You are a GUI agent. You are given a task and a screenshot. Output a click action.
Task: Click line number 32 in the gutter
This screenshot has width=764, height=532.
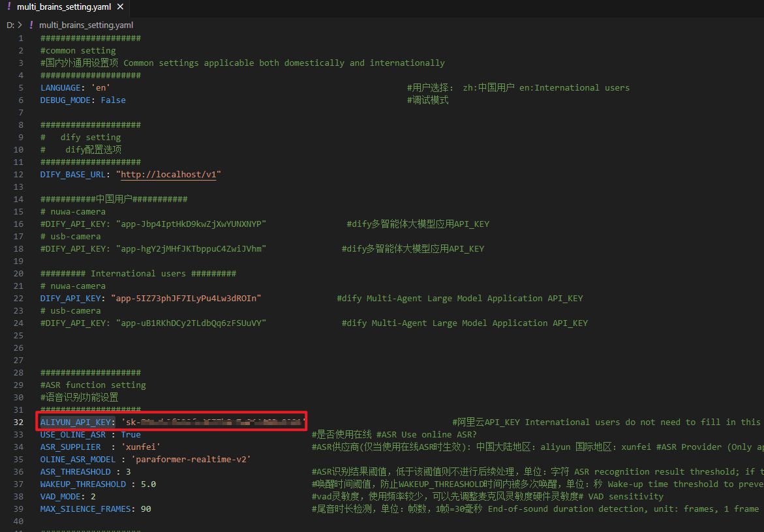[x=18, y=422]
